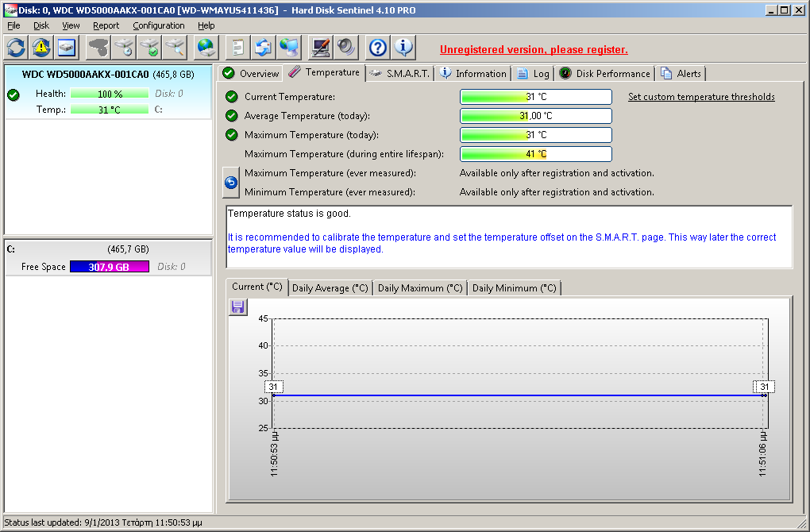Click the blue floppy disk save icon above graph
Image resolution: width=810 pixels, height=532 pixels.
point(237,307)
